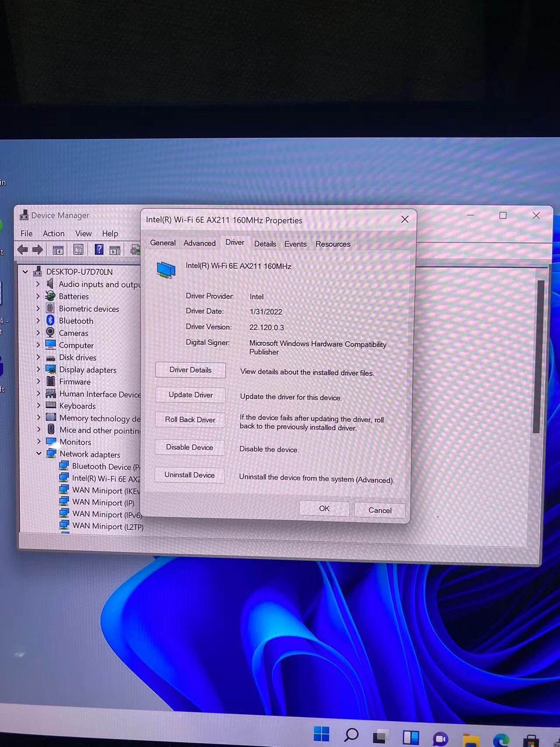Click the Bluetooth category icon
The height and width of the screenshot is (747, 560).
click(50, 320)
